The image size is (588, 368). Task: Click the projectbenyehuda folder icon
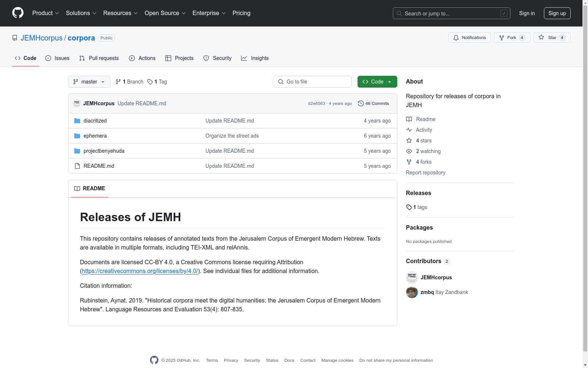[77, 151]
